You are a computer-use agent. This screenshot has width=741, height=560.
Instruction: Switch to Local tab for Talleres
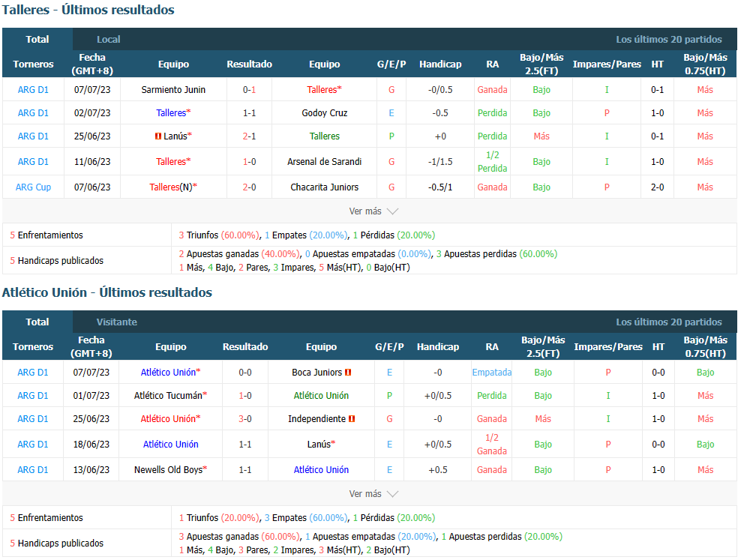[108, 39]
